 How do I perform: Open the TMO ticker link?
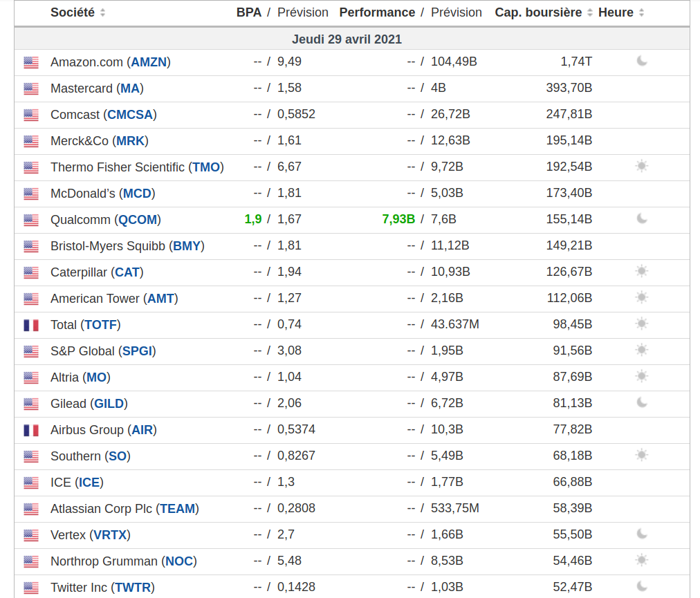tap(206, 167)
